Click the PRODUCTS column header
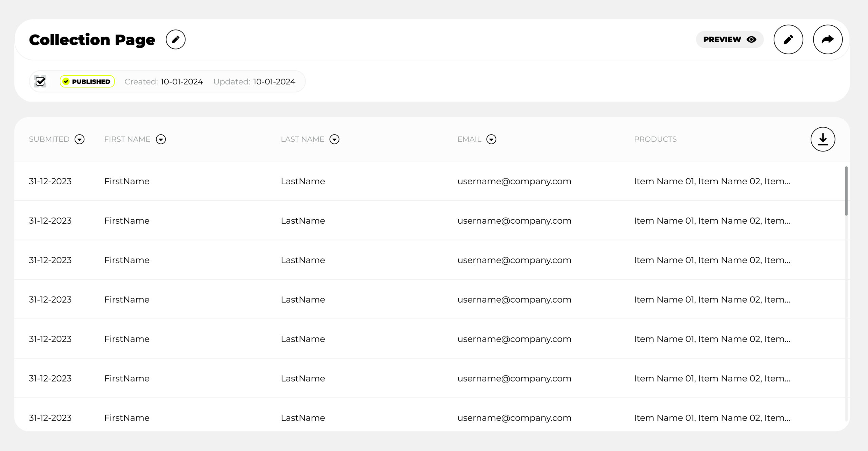The height and width of the screenshot is (451, 868). pos(655,139)
